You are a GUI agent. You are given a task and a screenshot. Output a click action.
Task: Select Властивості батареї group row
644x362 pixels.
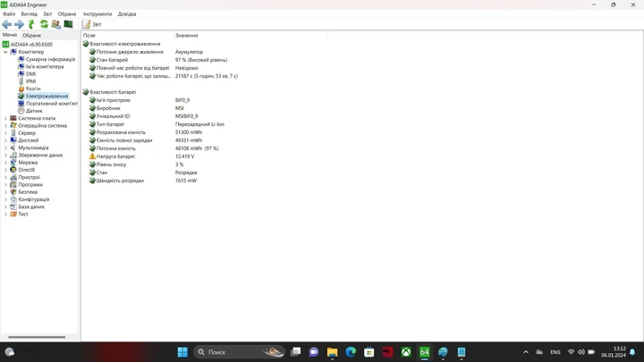[109, 92]
